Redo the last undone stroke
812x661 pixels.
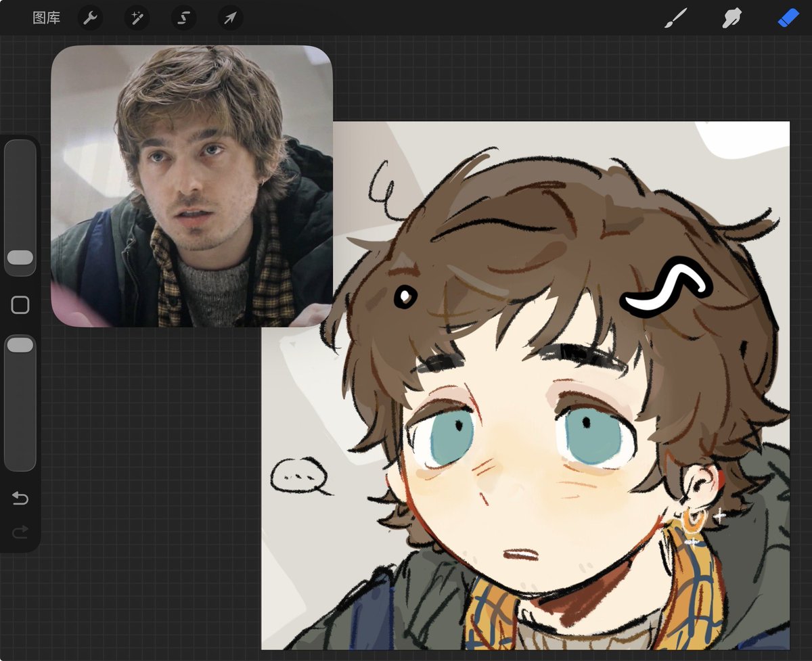pyautogui.click(x=20, y=532)
